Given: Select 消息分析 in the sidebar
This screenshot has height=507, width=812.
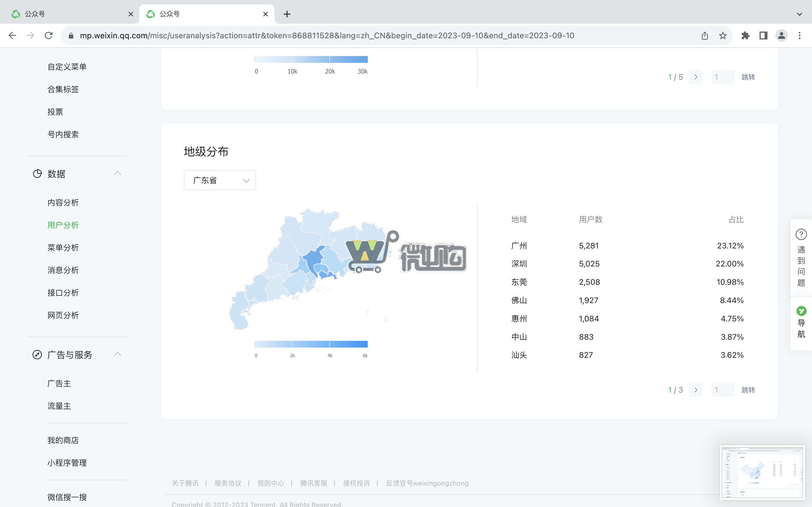Looking at the screenshot, I should [63, 270].
